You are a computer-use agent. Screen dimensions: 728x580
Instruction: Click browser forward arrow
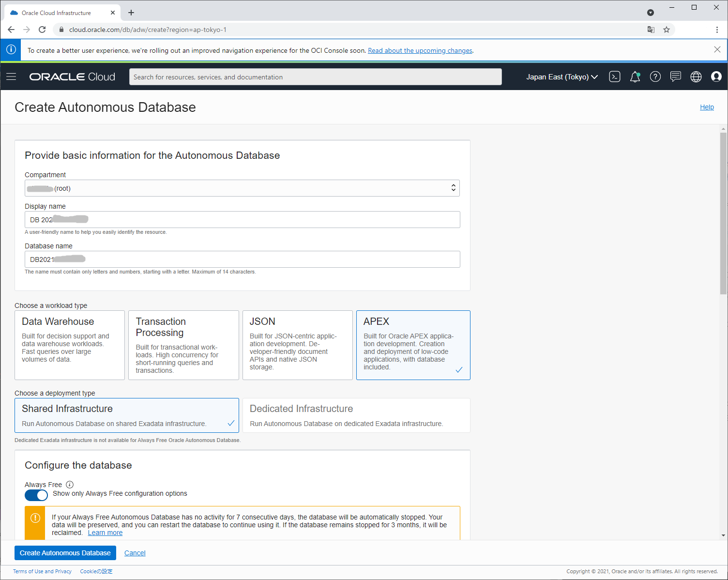[27, 30]
